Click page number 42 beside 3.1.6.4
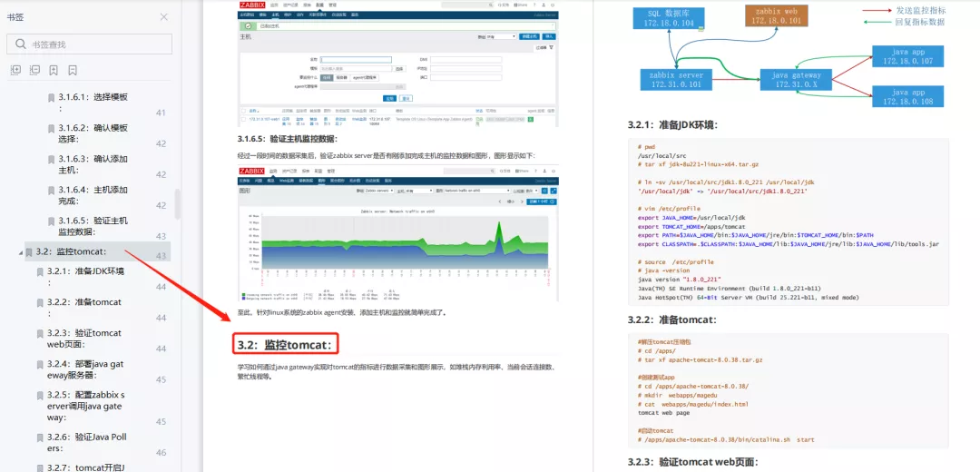The image size is (980, 472). [161, 205]
